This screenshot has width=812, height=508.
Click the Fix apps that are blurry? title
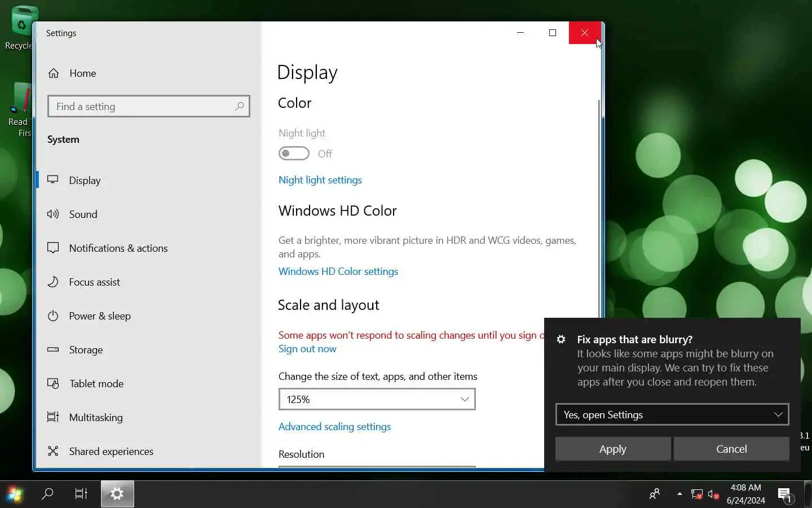point(634,339)
